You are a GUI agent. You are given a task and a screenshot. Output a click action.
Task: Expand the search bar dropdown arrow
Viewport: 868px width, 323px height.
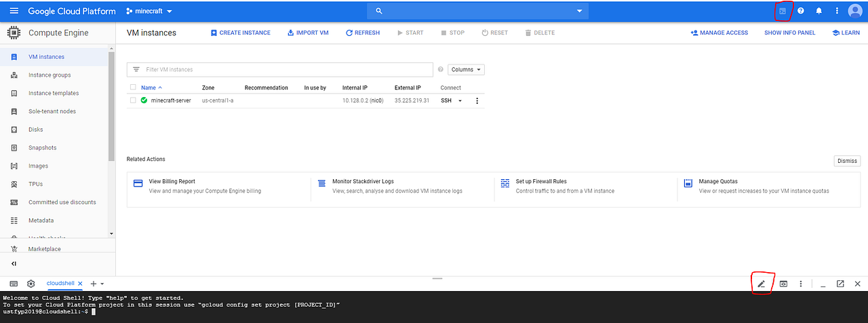(x=579, y=11)
